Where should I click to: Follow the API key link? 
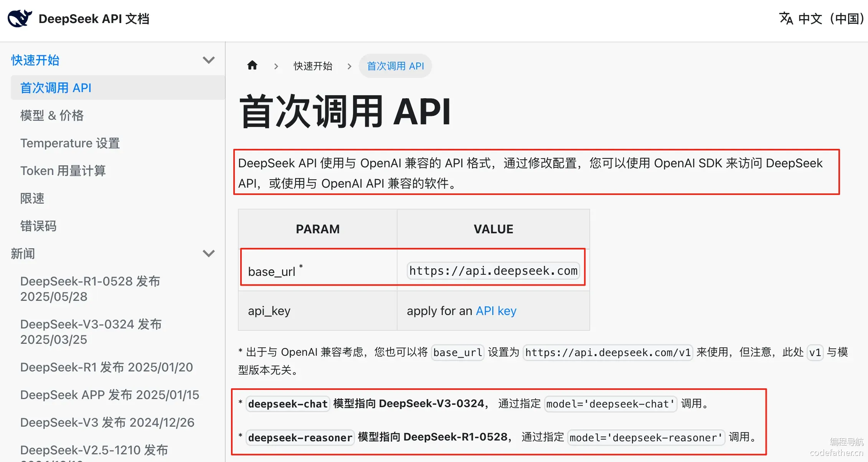pos(496,311)
